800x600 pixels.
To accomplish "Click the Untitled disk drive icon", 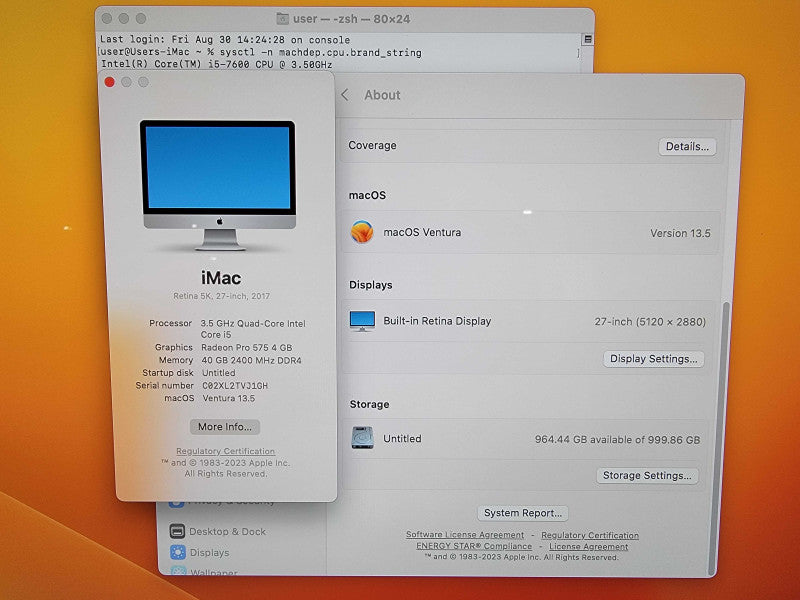I will [362, 438].
